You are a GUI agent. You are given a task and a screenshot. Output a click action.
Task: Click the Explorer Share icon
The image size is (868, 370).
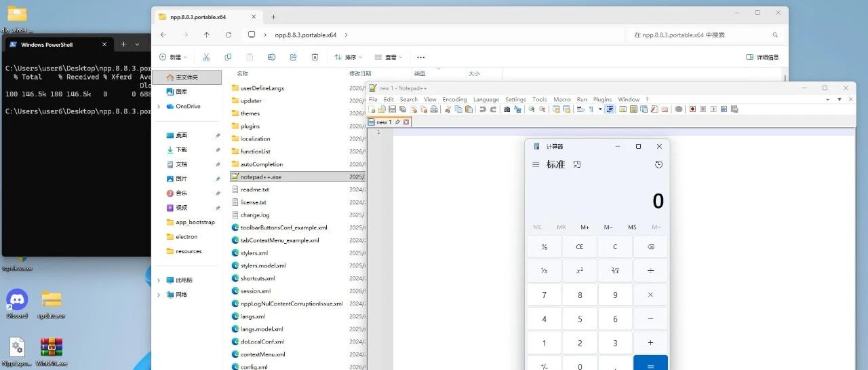click(293, 58)
